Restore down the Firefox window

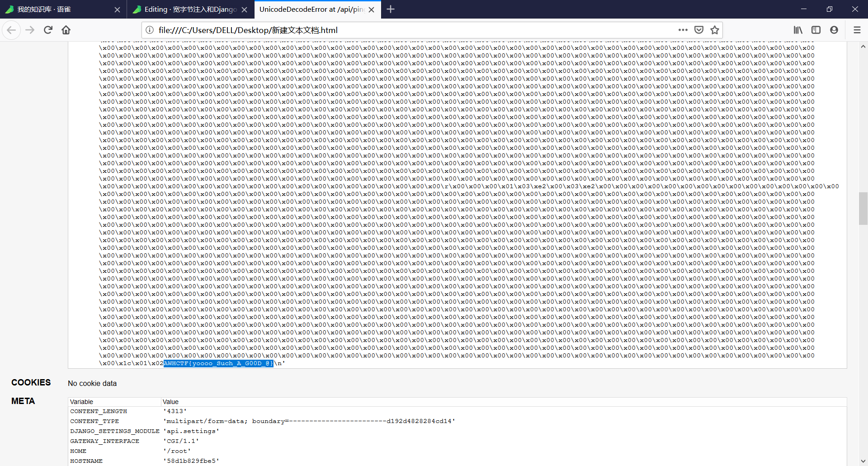[x=830, y=9]
